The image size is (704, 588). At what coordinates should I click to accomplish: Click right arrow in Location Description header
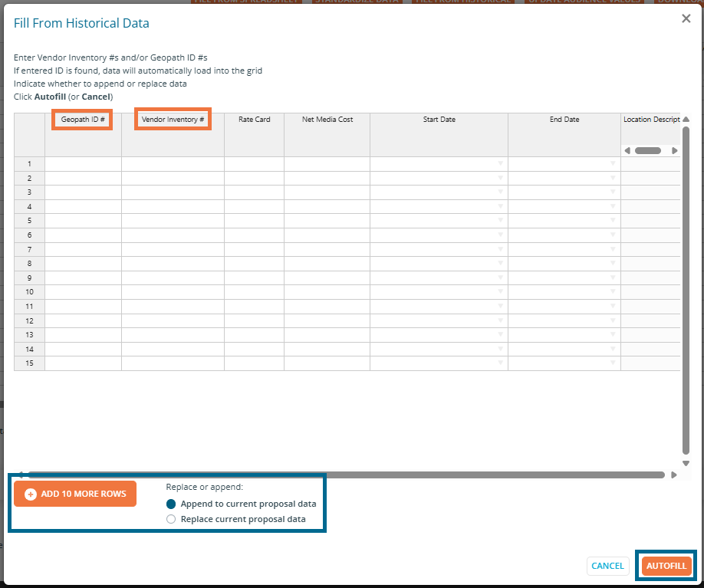tap(674, 151)
